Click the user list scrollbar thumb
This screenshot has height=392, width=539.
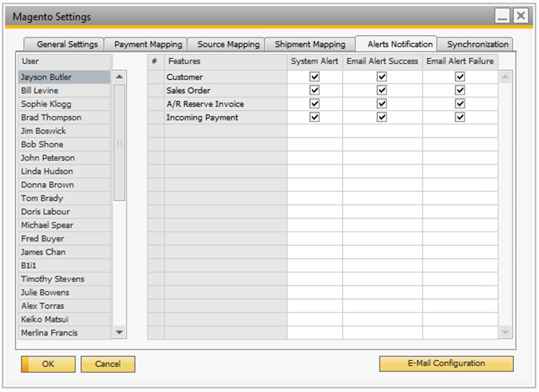pyautogui.click(x=119, y=143)
